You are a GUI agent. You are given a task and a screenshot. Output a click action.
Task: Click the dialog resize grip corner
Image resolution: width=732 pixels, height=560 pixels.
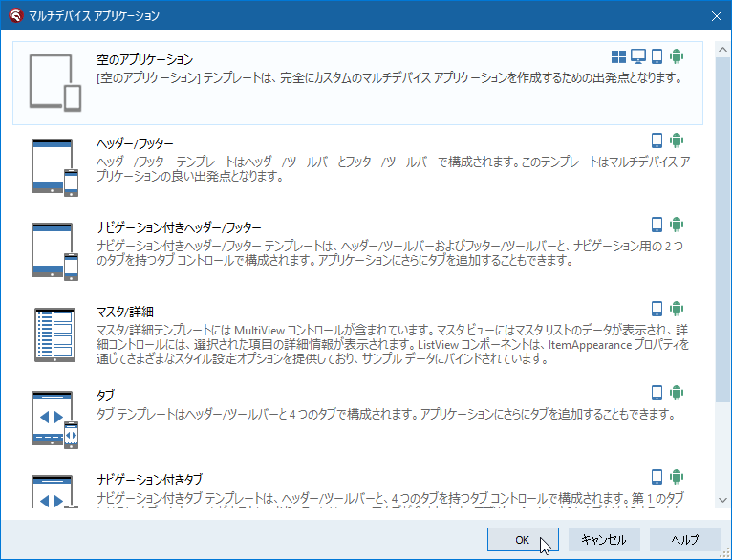[x=725, y=553]
